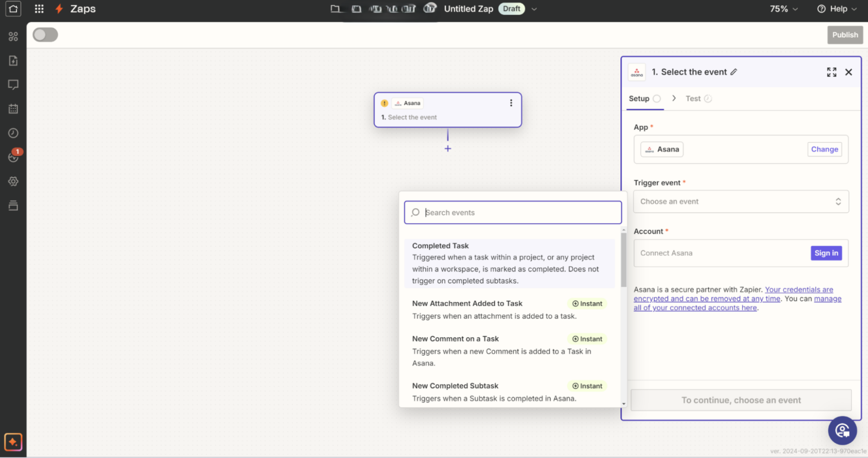
Task: Open the Choose an event dropdown
Action: [740, 201]
